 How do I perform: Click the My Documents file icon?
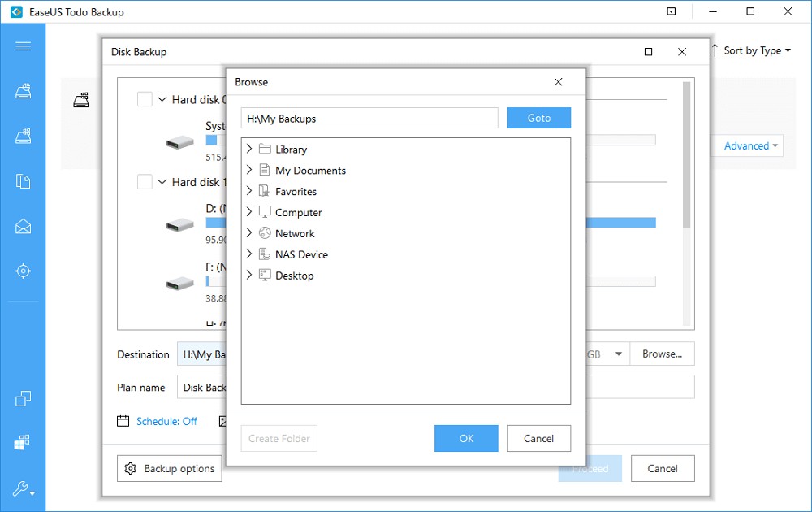click(265, 170)
